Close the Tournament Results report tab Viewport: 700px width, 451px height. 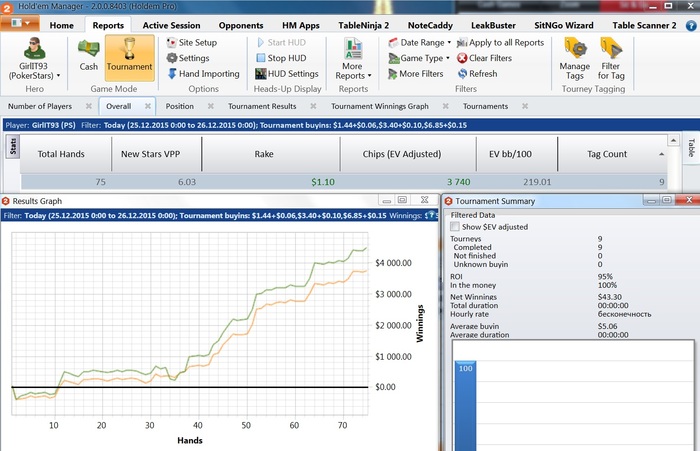pos(313,106)
